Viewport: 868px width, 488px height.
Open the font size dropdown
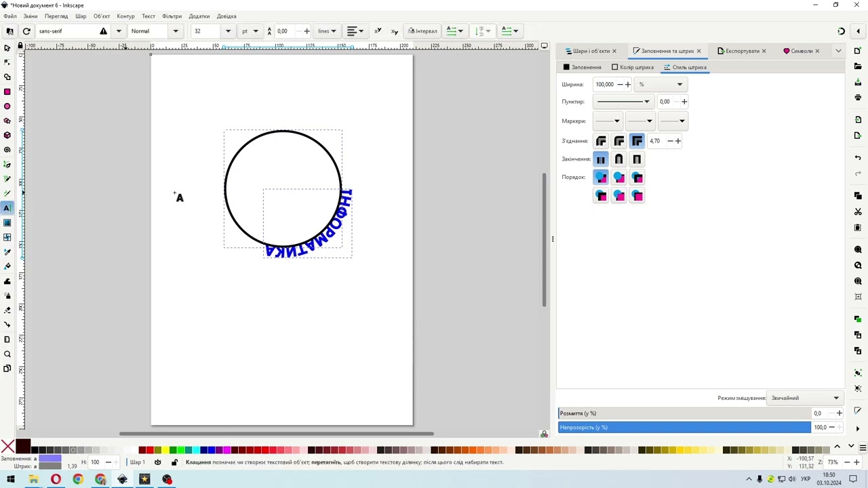click(228, 31)
